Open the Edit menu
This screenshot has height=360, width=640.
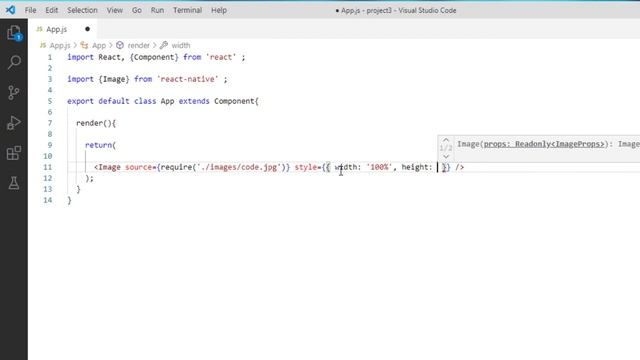(51, 10)
